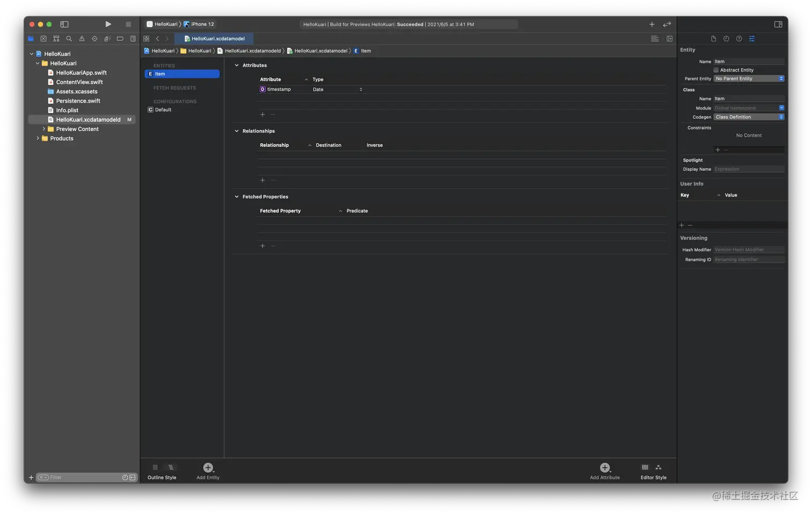Open the Report navigator

[133, 39]
